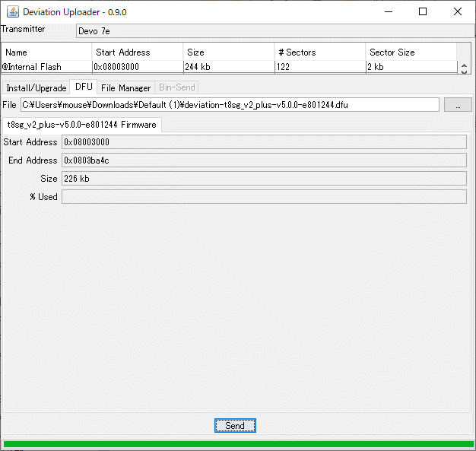This screenshot has width=476, height=451.
Task: Open the File Manager tab
Action: pos(125,87)
